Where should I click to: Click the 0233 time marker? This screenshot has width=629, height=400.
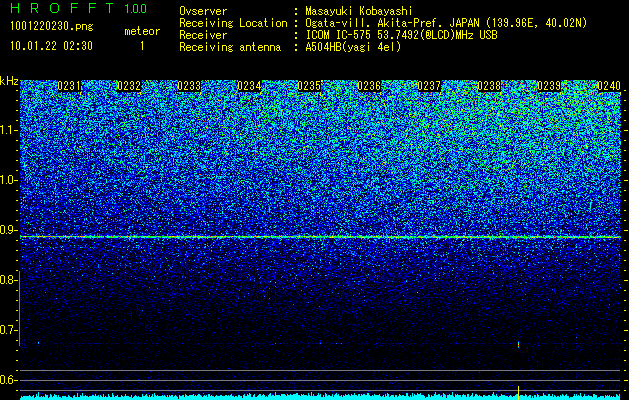189,86
